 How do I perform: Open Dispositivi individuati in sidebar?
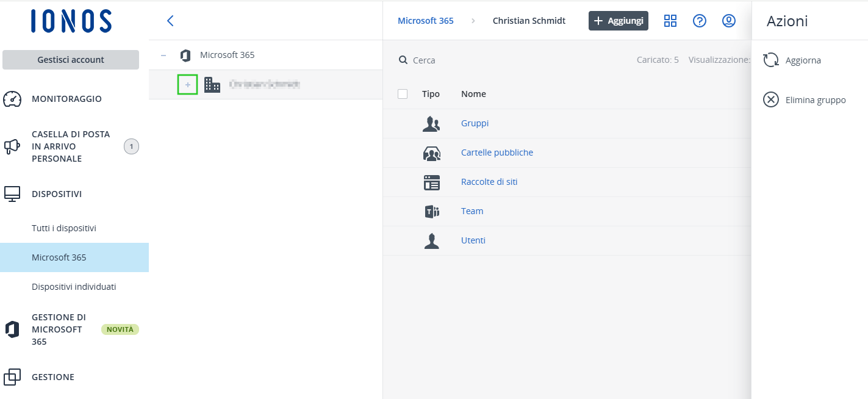click(74, 287)
